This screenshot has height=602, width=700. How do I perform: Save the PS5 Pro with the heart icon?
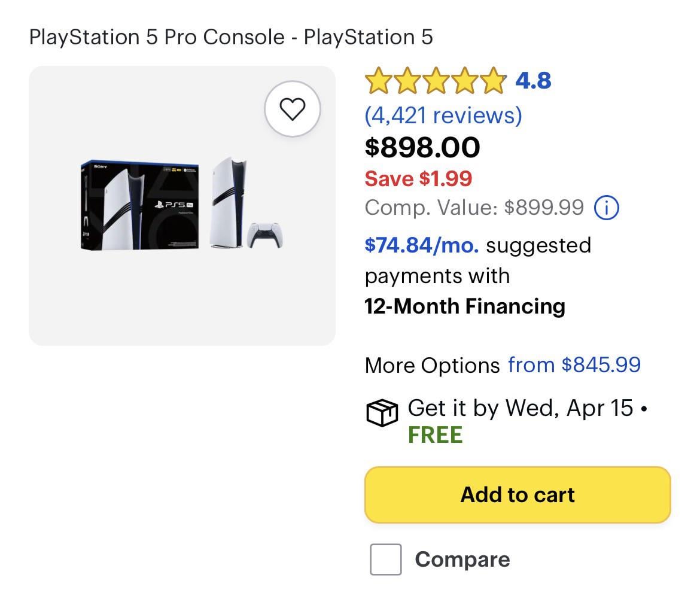click(x=293, y=109)
